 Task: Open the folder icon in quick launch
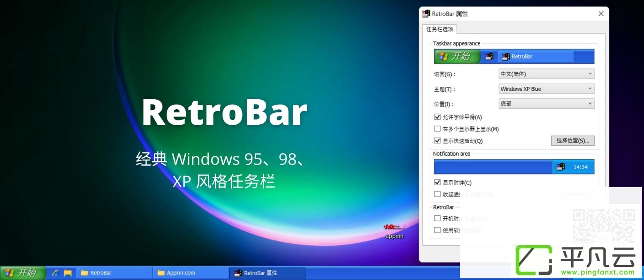click(68, 273)
